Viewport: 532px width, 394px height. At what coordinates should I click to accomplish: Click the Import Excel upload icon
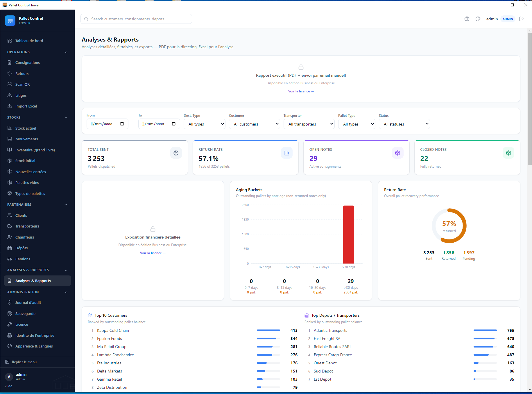(x=10, y=106)
